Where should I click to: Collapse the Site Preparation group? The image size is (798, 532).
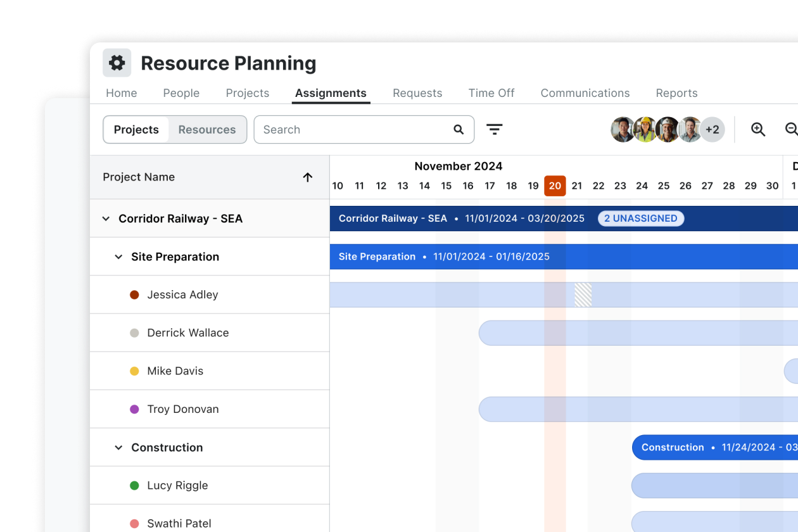(118, 257)
